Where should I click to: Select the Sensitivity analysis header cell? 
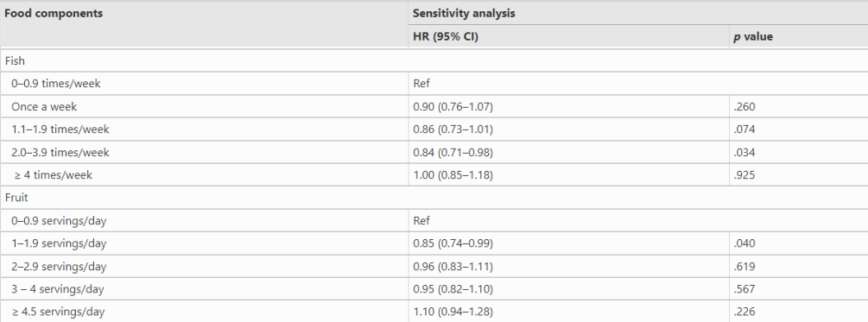[x=464, y=13]
